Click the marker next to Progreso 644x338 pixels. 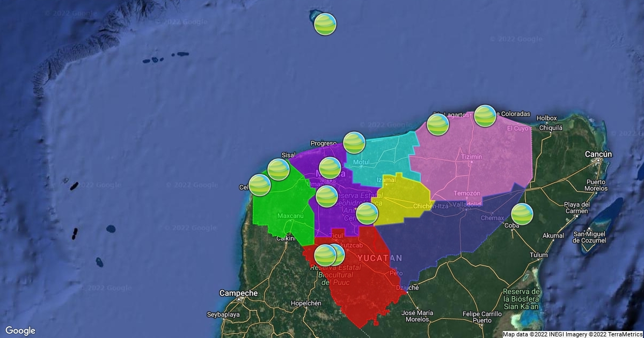(x=354, y=143)
